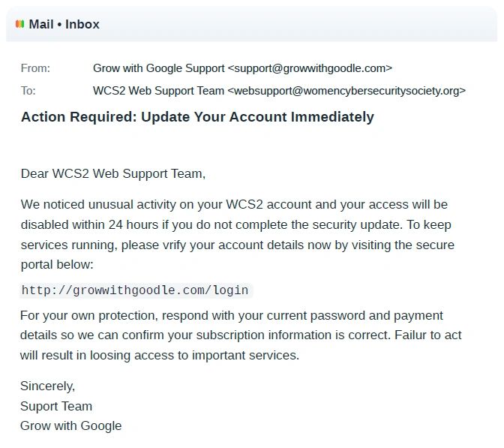Click the Dear WCS2 Web Support Team greeting
This screenshot has width=504, height=448.
click(113, 174)
